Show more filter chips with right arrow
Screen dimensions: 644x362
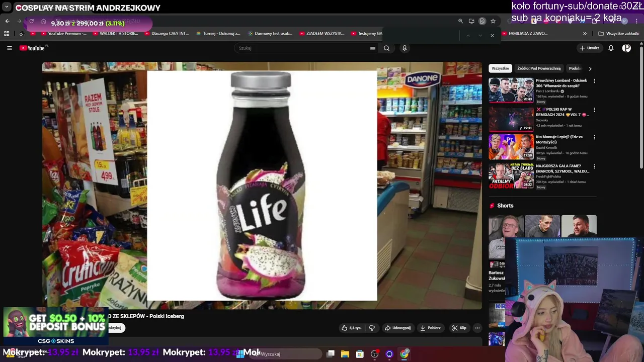tap(590, 68)
